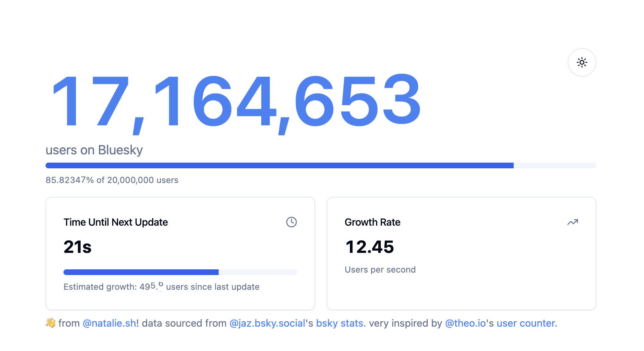Click the Growth Rate card heading
Image resolution: width=644 pixels, height=351 pixels.
(372, 222)
